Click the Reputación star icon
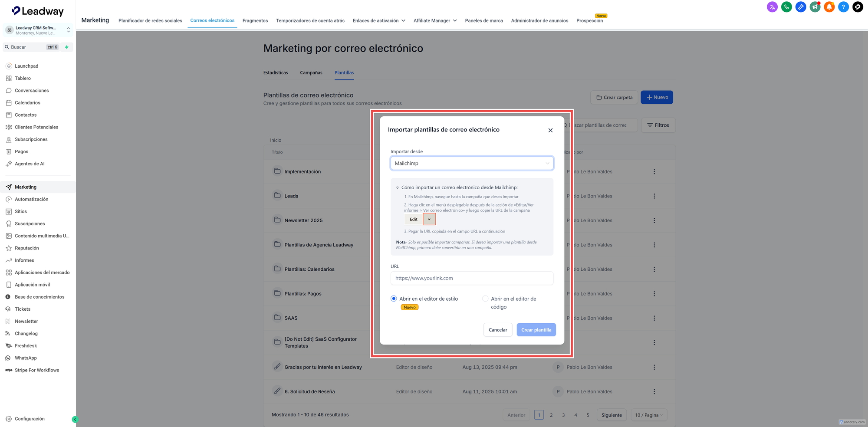This screenshot has width=868, height=427. pos(9,248)
